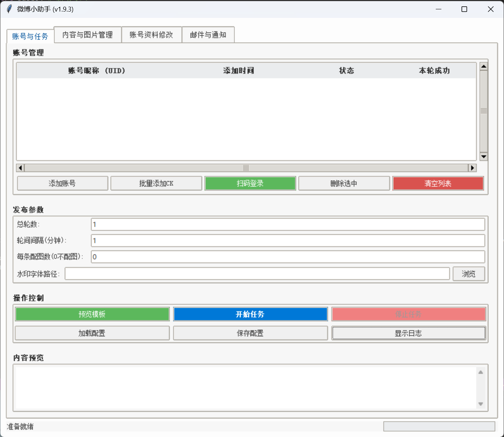The height and width of the screenshot is (437, 504).
Task: Click the 状态 column header
Action: tap(346, 70)
